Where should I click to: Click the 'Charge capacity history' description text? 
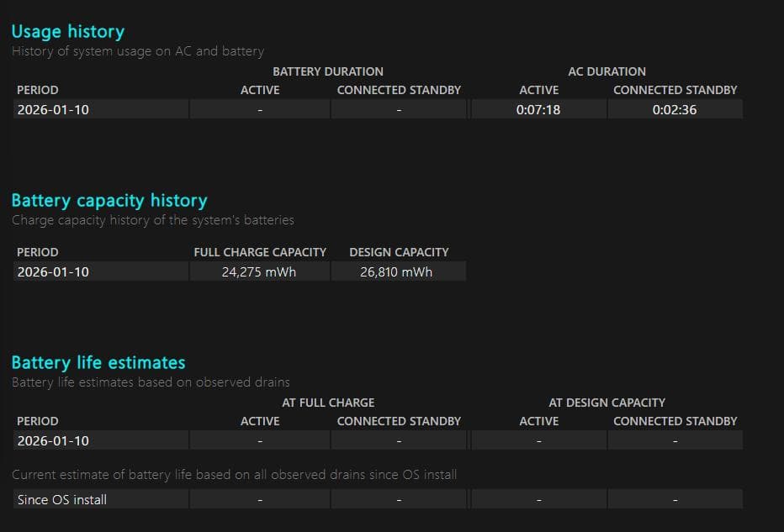tap(153, 220)
